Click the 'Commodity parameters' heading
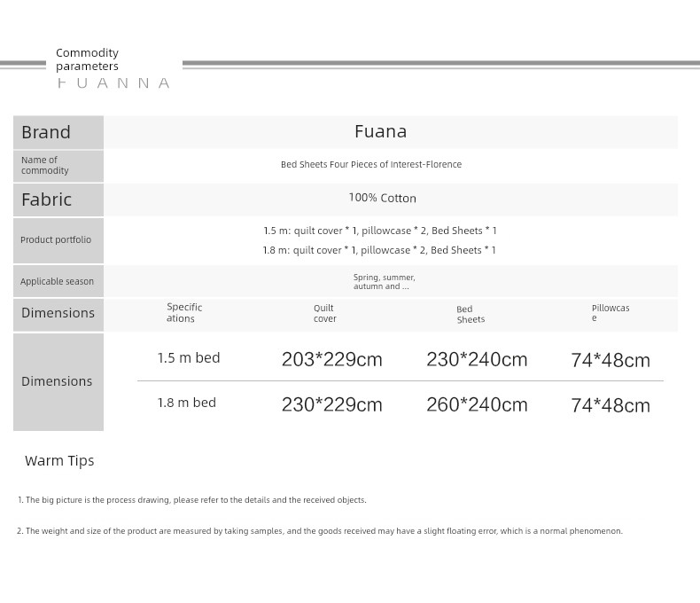 tap(87, 59)
